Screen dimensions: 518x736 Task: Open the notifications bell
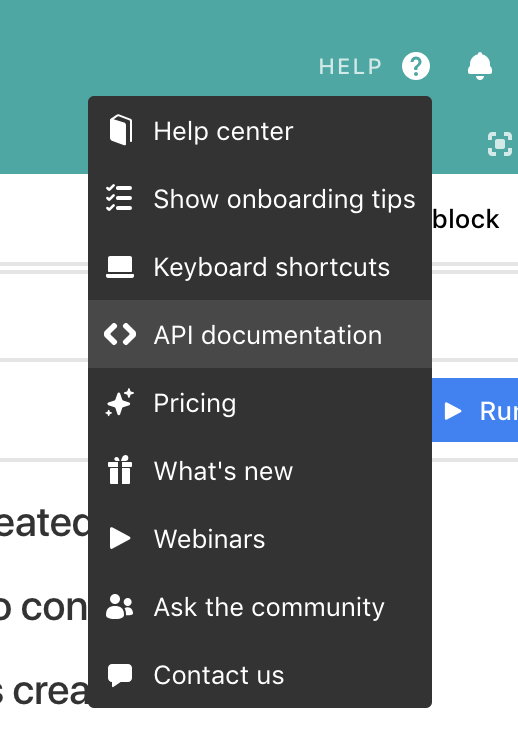click(x=480, y=66)
